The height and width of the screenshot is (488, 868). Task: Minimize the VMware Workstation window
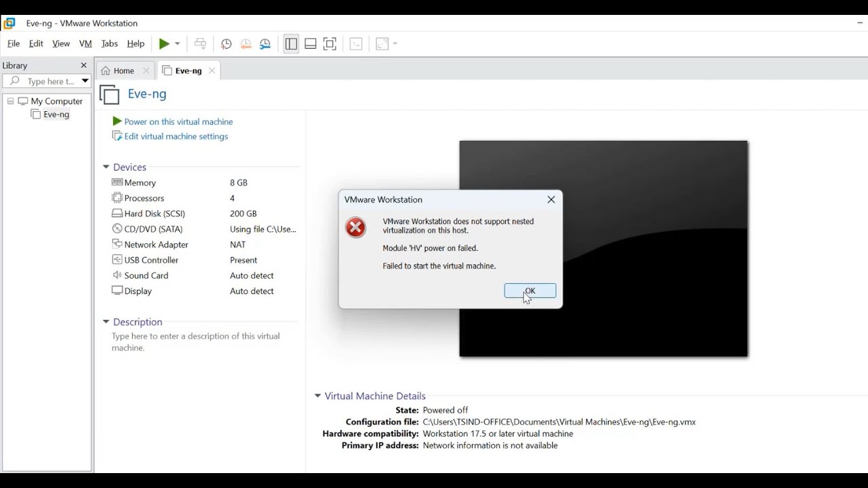[x=860, y=23]
